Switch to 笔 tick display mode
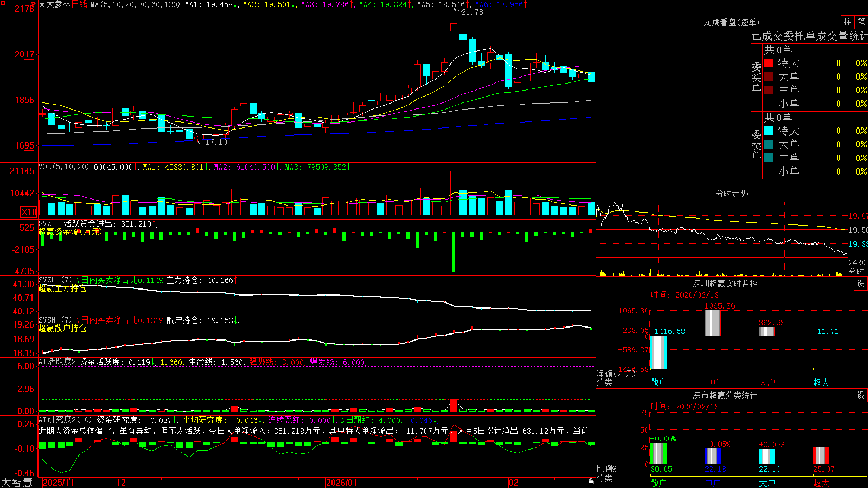The width and height of the screenshot is (868, 488). point(861,22)
